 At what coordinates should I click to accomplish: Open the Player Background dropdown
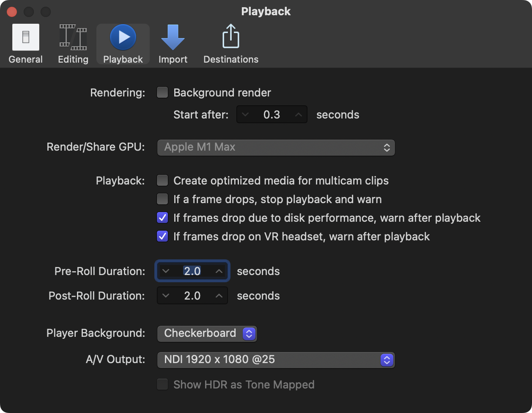[207, 333]
